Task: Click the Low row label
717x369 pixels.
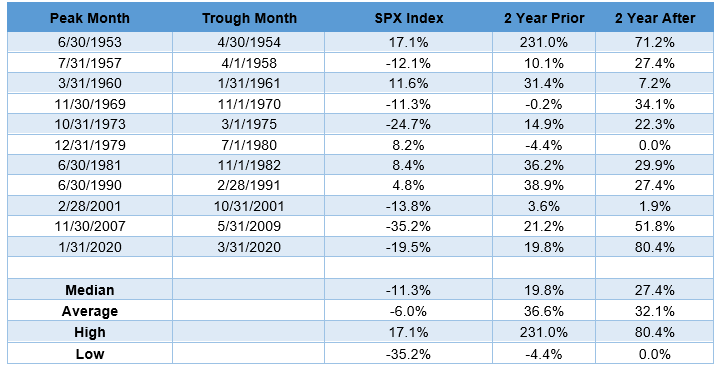Action: click(90, 353)
